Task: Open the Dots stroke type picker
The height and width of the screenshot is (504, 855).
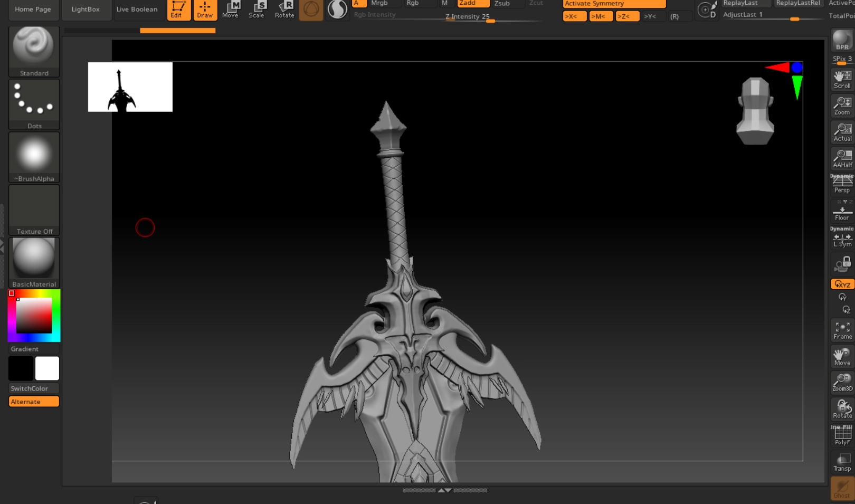Action: [x=34, y=104]
